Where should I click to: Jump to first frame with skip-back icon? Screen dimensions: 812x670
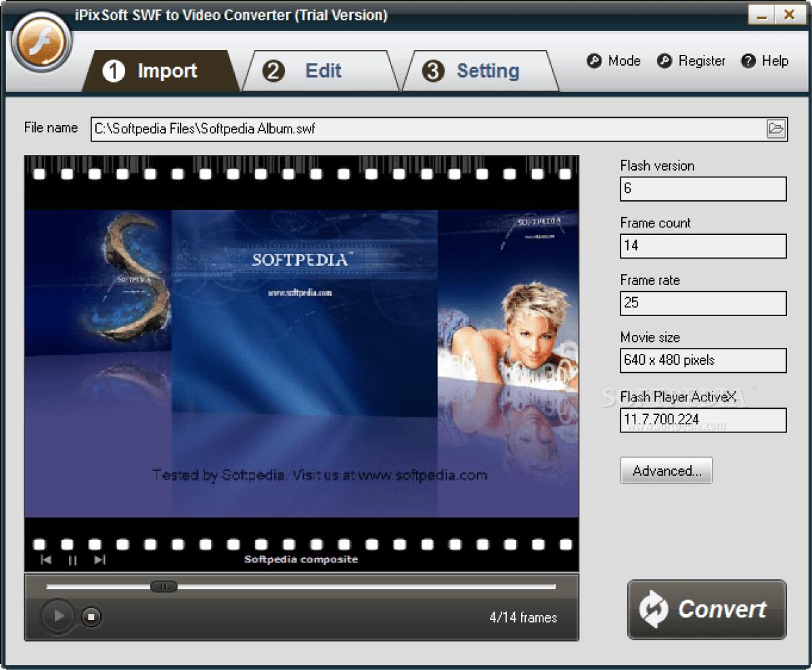pos(45,560)
